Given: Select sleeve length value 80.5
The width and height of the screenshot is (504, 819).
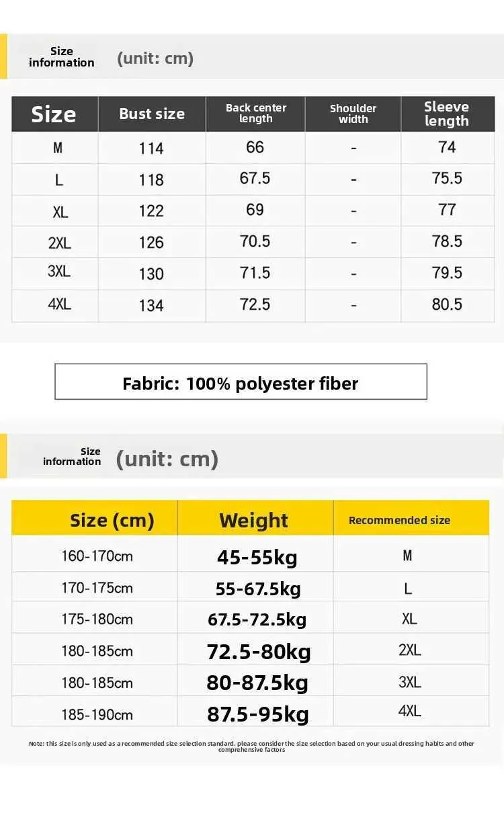Looking at the screenshot, I should [447, 304].
